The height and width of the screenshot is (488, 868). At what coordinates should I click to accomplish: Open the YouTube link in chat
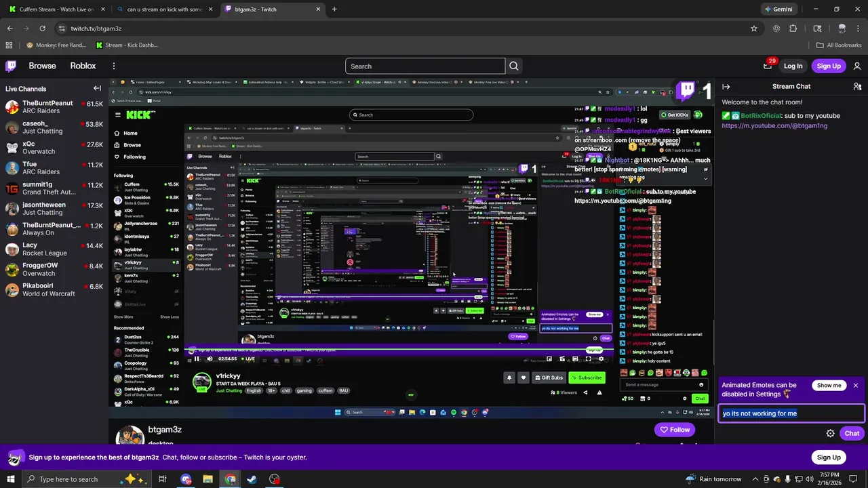[774, 125]
